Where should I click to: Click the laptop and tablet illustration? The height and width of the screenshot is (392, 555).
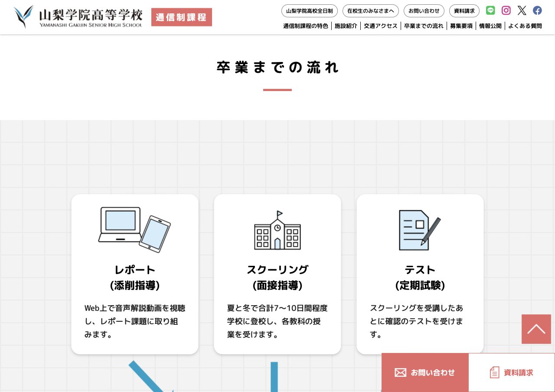tap(134, 229)
